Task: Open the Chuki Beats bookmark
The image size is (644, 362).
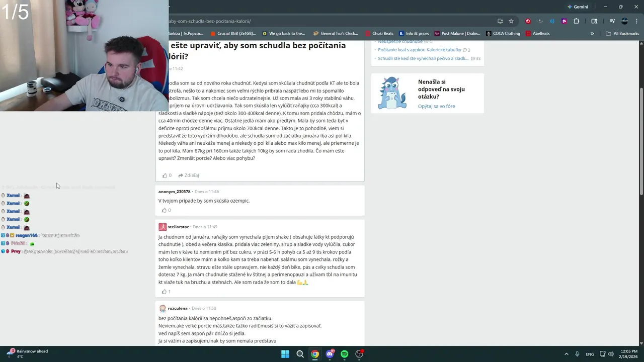Action: point(379,34)
